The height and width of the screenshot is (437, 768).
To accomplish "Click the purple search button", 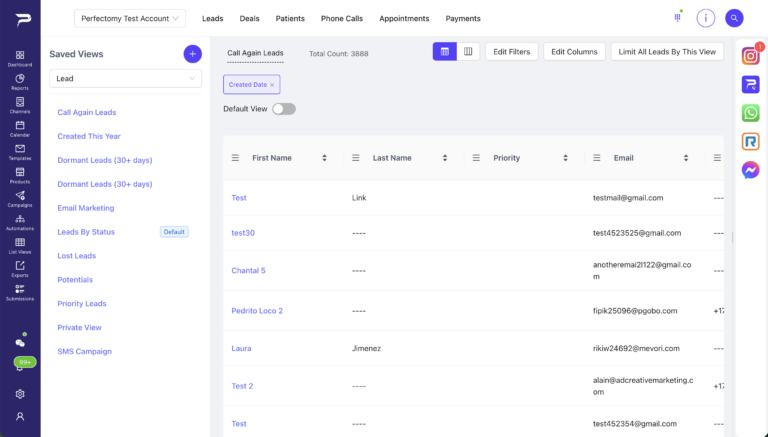I will coord(734,18).
